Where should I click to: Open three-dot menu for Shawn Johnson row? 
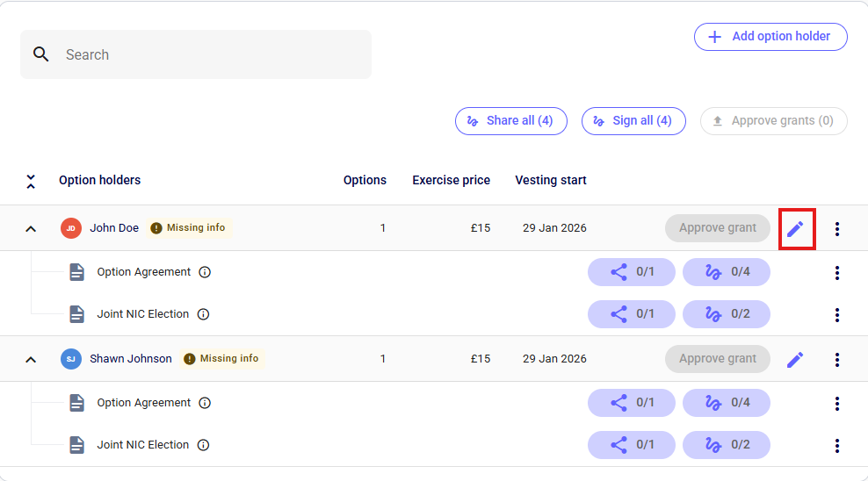click(836, 360)
